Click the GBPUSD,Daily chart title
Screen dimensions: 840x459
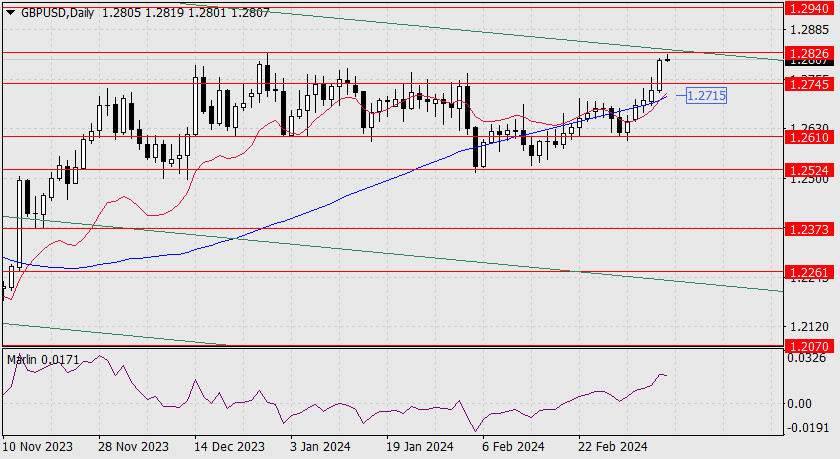[57, 13]
